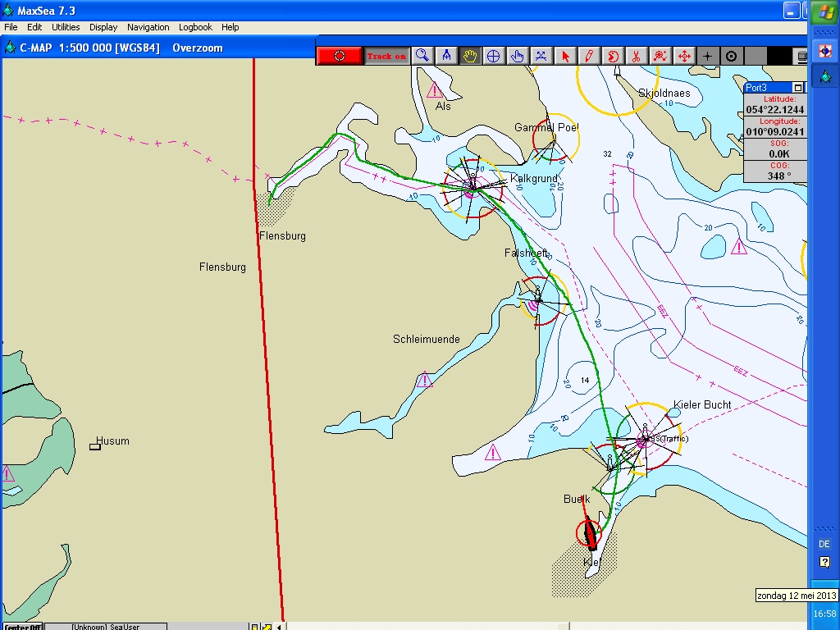Click the Husum town label
Screen dimensions: 840x630
click(x=112, y=441)
